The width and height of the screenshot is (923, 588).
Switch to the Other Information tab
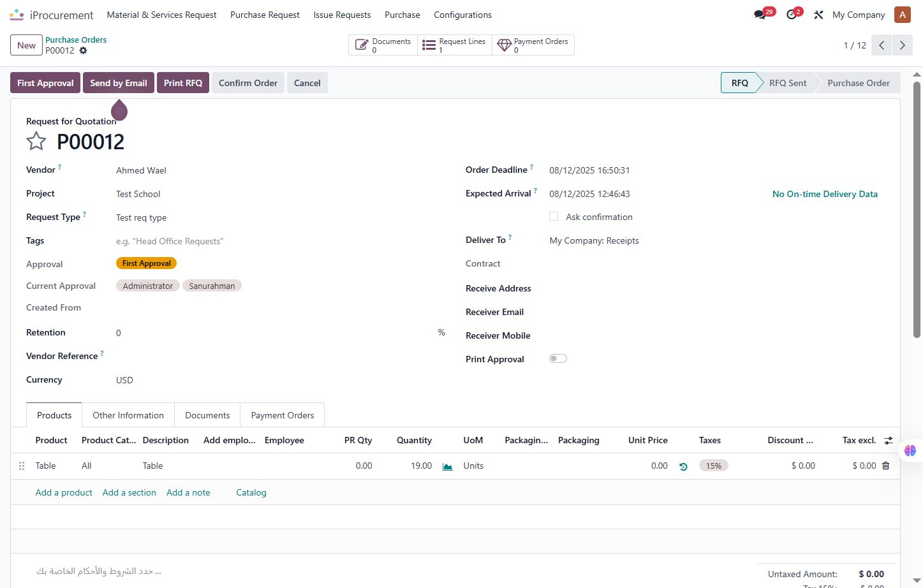coord(128,415)
